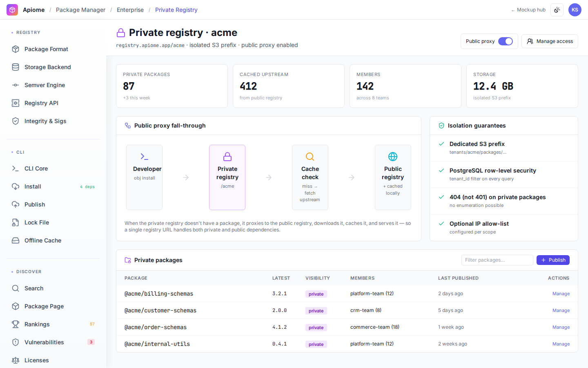Navigate to Rankings page
This screenshot has width=588, height=368.
pyautogui.click(x=53, y=324)
